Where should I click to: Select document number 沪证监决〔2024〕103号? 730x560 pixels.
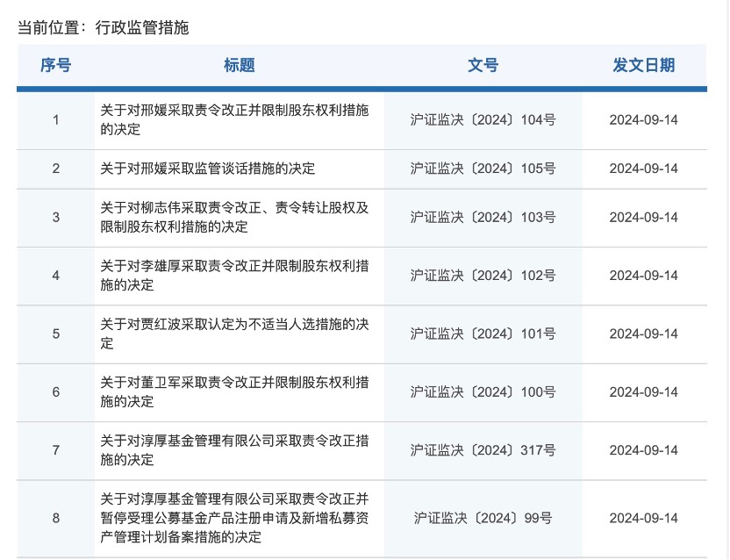pos(483,218)
